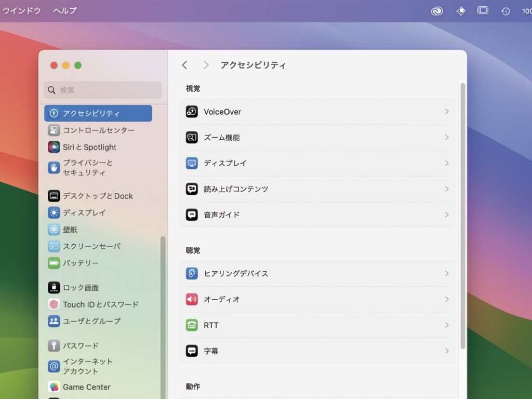Click the コントロールセンター sidebar icon
This screenshot has width=532, height=399.
[54, 130]
